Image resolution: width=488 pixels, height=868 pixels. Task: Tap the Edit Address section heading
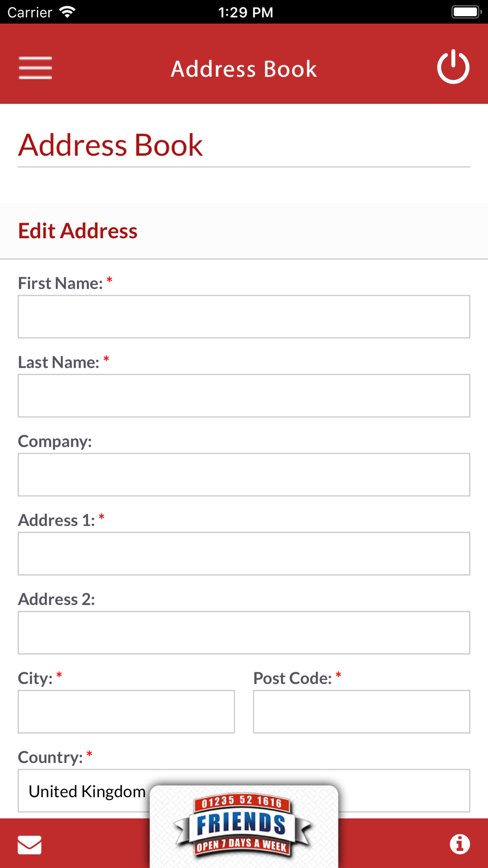coord(78,231)
